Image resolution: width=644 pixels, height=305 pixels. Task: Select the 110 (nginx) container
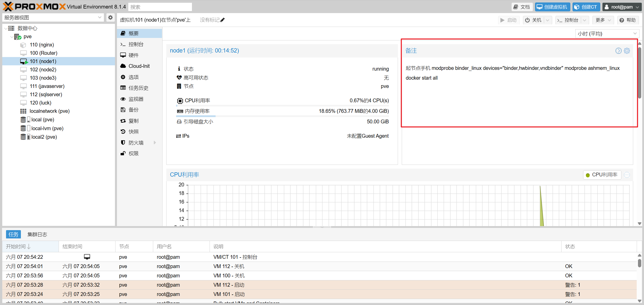42,45
